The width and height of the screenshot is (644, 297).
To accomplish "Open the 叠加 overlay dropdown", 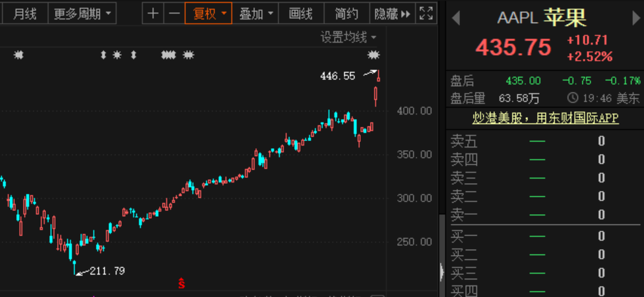I will pos(255,14).
